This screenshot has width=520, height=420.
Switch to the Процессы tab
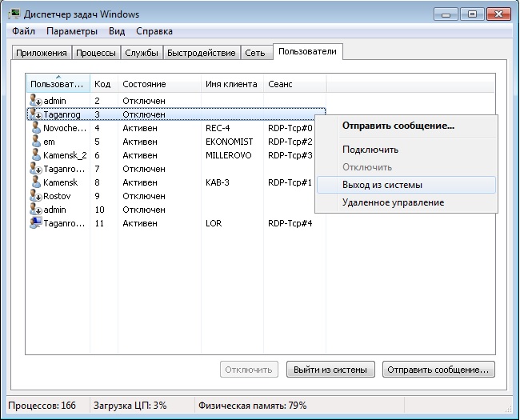[95, 53]
